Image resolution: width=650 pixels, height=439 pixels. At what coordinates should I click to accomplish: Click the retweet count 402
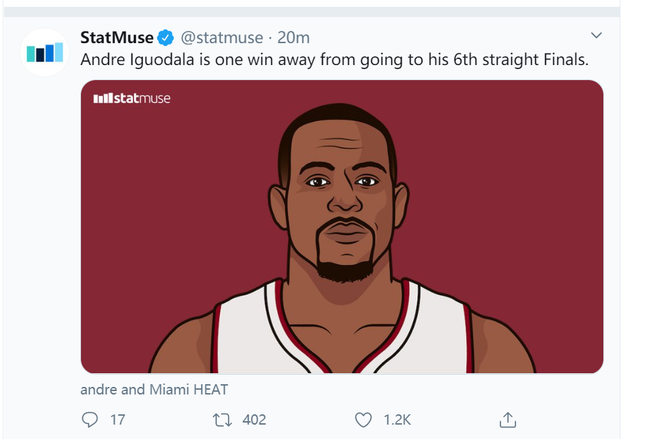254,420
